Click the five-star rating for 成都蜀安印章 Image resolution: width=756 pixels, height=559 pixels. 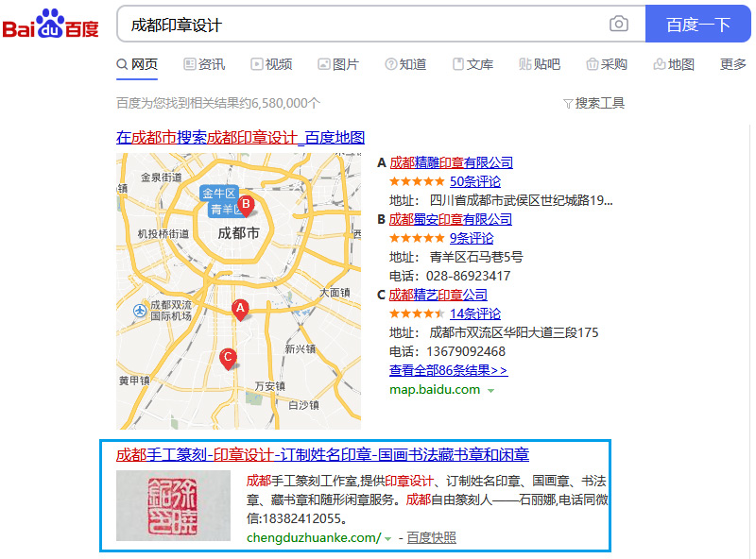tap(417, 238)
